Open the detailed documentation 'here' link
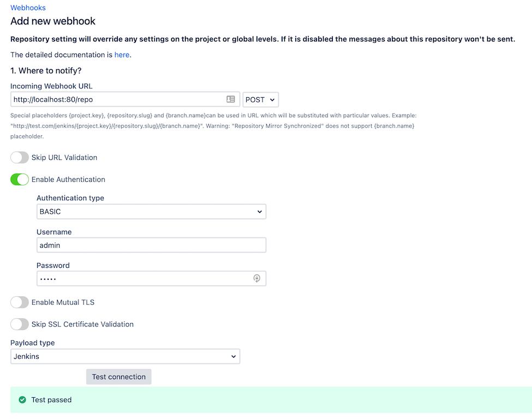Viewport: 532px width, 419px height. pyautogui.click(x=122, y=55)
